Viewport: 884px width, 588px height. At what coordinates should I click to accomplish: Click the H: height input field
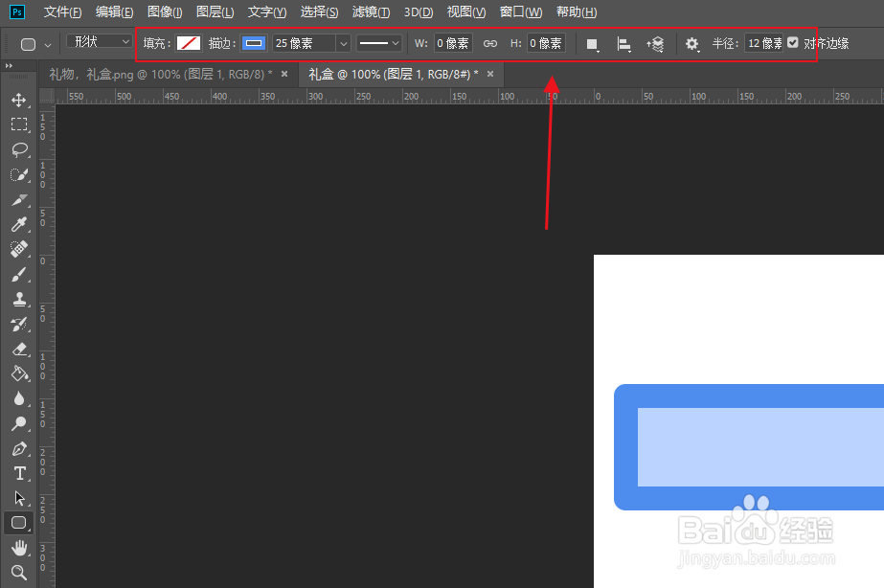coord(546,43)
